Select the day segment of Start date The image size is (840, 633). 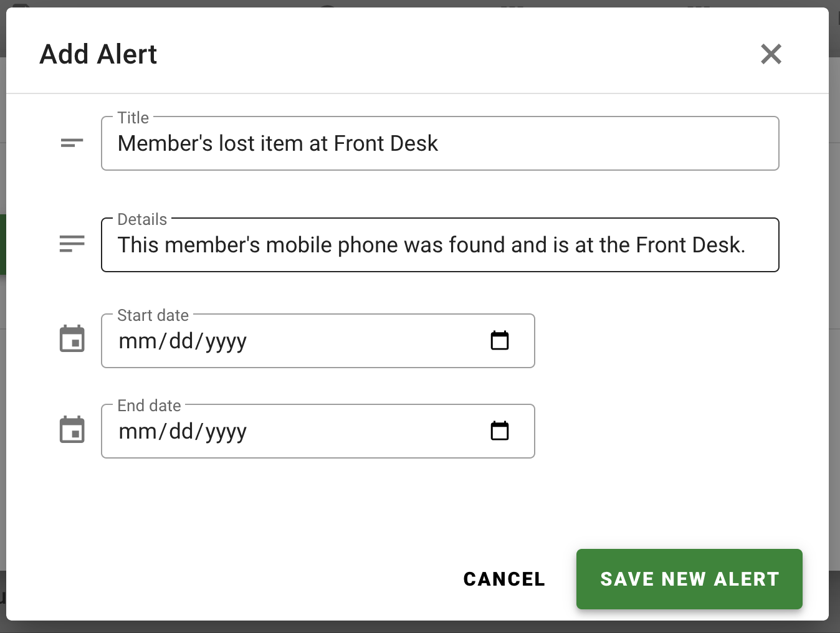[181, 341]
